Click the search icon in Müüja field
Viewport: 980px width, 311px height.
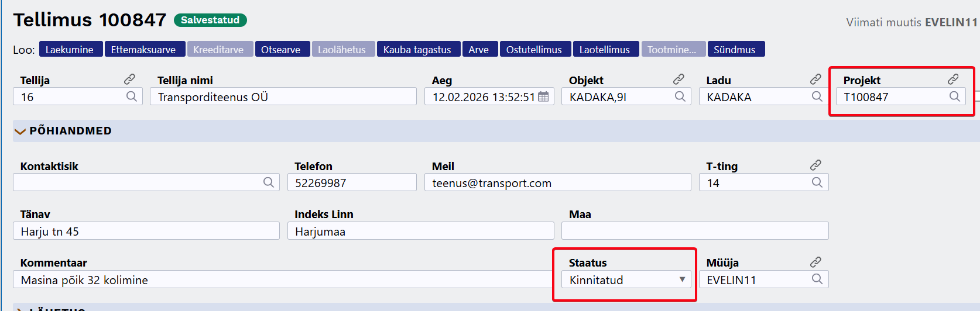[x=817, y=279]
